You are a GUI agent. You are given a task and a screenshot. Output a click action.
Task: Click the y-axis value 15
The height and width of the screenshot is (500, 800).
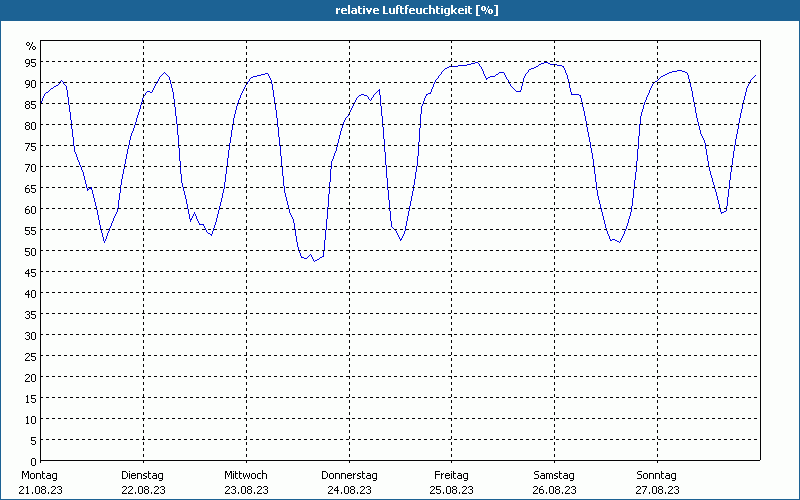(x=31, y=398)
